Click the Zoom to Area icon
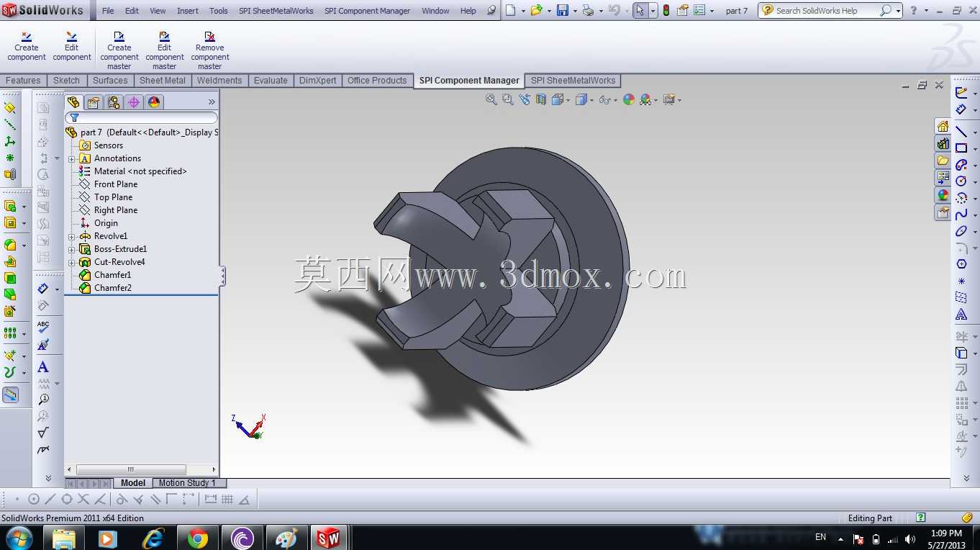980x550 pixels. point(508,99)
